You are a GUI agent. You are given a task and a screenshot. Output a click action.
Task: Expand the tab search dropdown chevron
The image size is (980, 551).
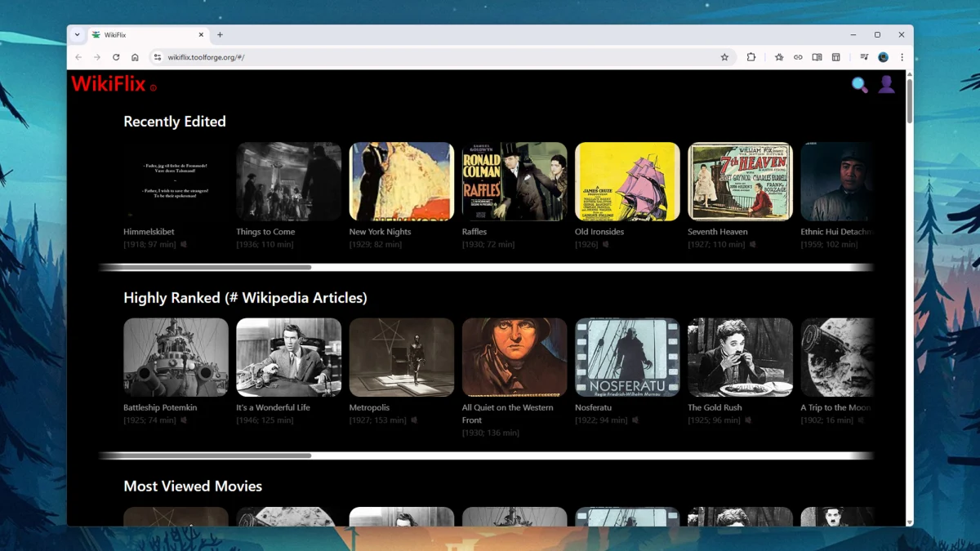(x=78, y=35)
